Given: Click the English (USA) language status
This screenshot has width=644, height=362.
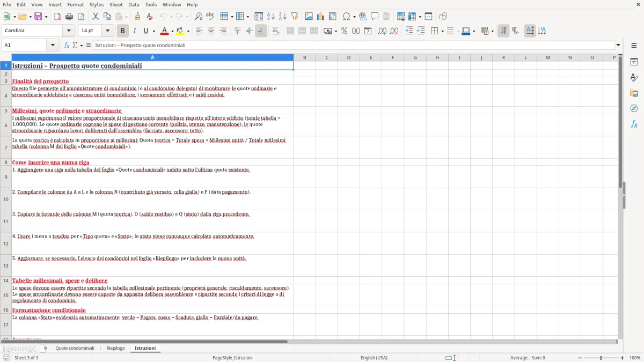Looking at the screenshot, I should point(374,358).
